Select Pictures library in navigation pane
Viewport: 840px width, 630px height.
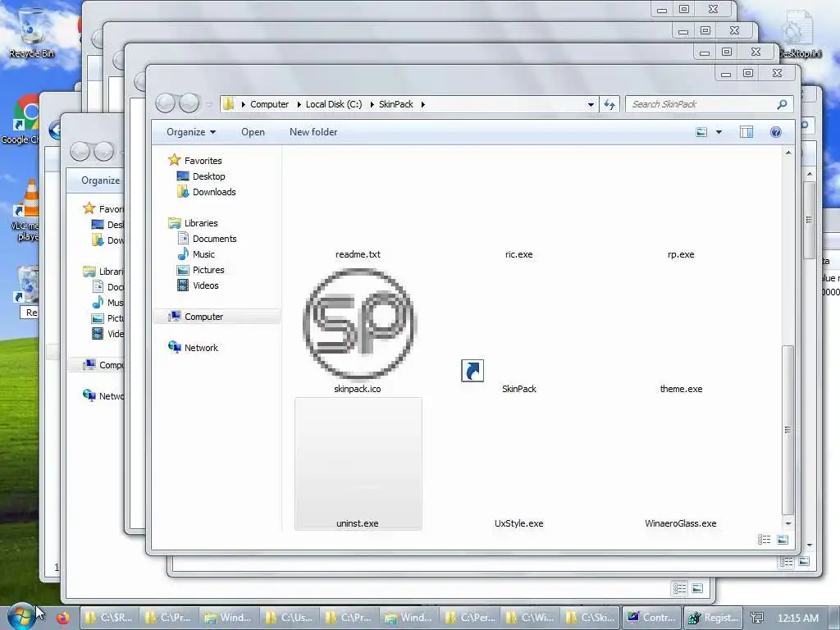tap(208, 270)
